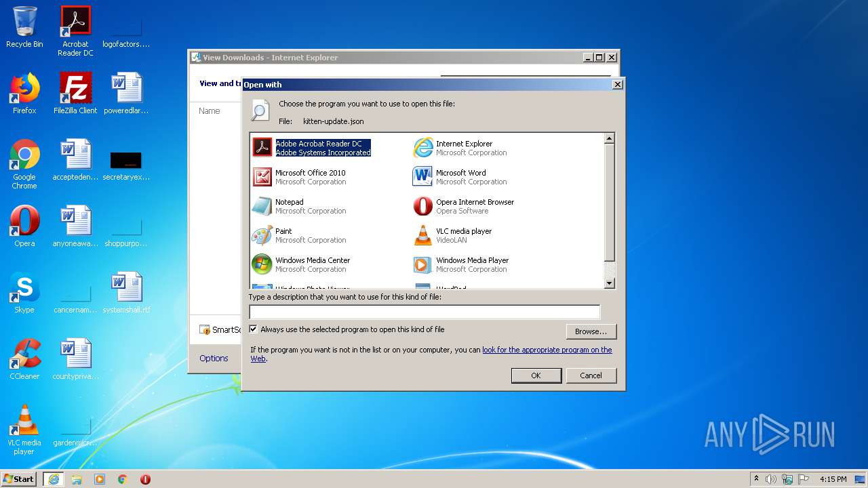Click the system clock 4:15 PM
Image resolution: width=868 pixels, height=488 pixels.
[x=833, y=479]
